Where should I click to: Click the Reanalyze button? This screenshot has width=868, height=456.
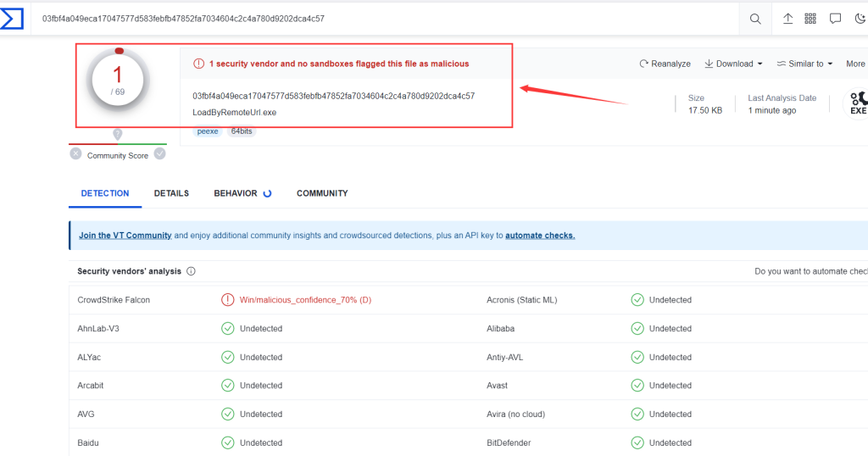[665, 64]
